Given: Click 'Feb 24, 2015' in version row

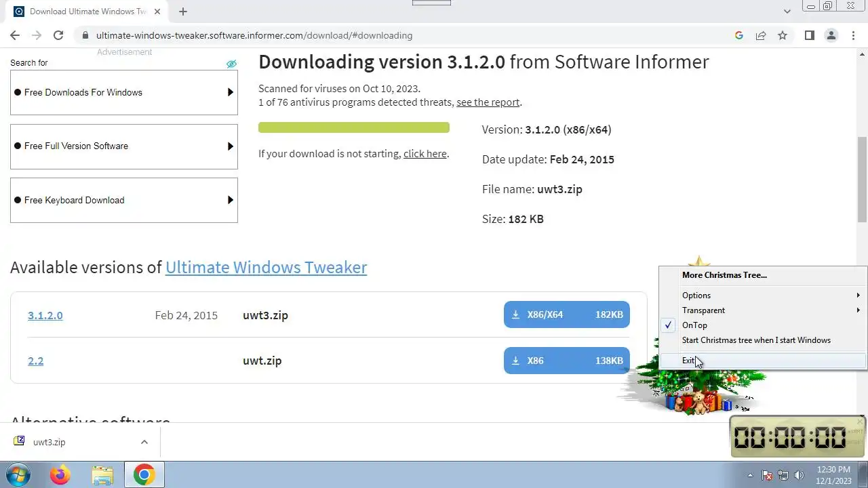Looking at the screenshot, I should click(x=186, y=315).
